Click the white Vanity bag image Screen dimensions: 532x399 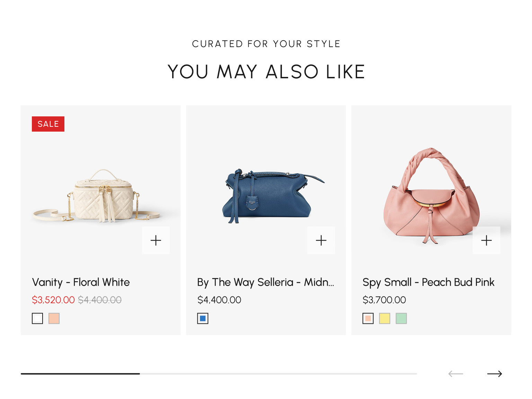point(100,196)
